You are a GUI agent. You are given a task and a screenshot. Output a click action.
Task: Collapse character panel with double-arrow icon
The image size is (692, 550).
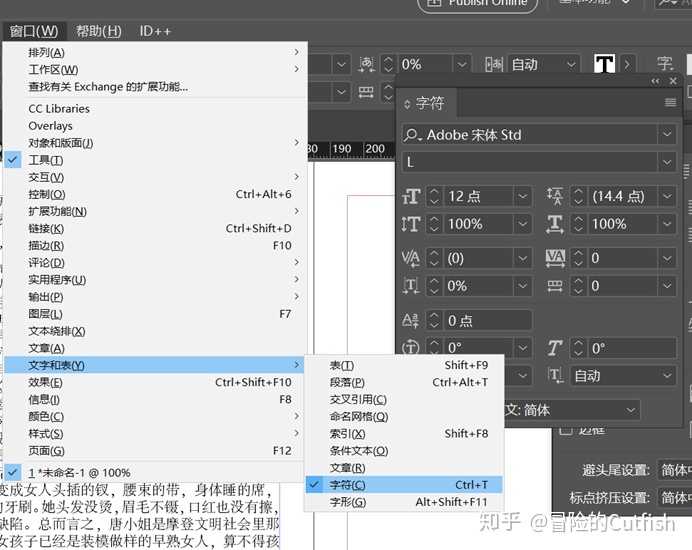tap(655, 81)
